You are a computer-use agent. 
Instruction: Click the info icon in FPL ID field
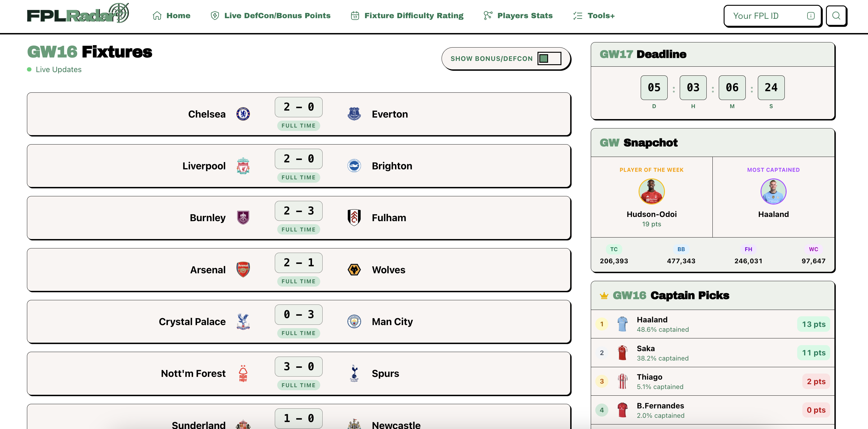pyautogui.click(x=811, y=16)
